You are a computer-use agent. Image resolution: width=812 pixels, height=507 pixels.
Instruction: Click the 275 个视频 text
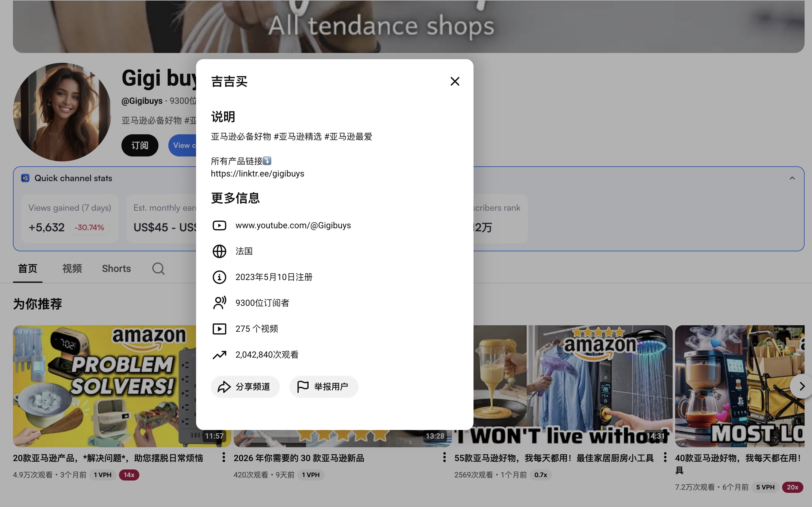(x=257, y=329)
